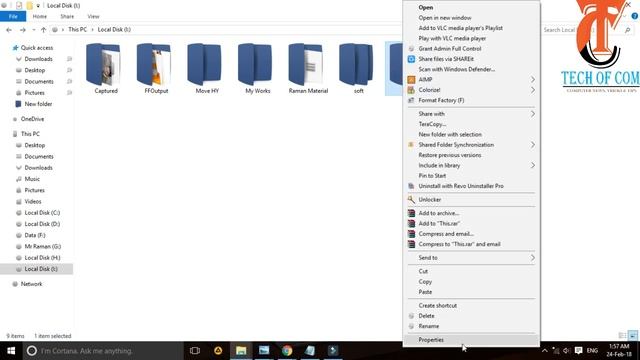Go up one folder level arrow
The image size is (640, 360).
click(43, 30)
